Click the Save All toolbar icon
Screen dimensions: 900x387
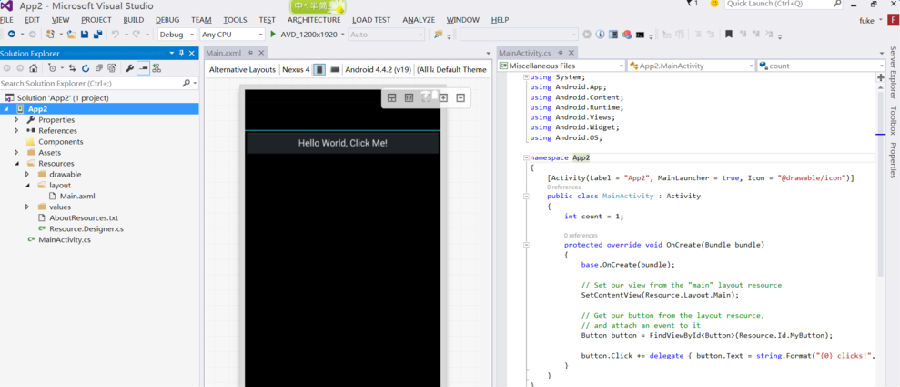98,34
